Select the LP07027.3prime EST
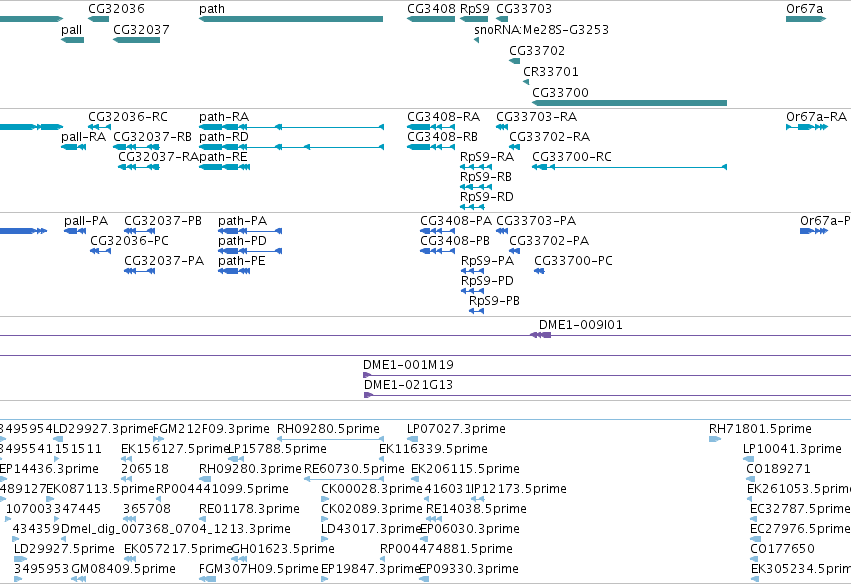The image size is (851, 584). 412,439
